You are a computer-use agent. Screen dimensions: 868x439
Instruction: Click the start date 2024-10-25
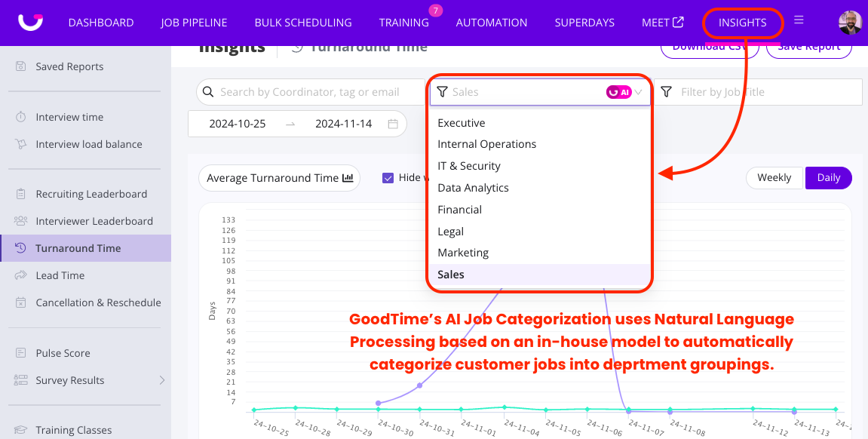[x=238, y=124]
